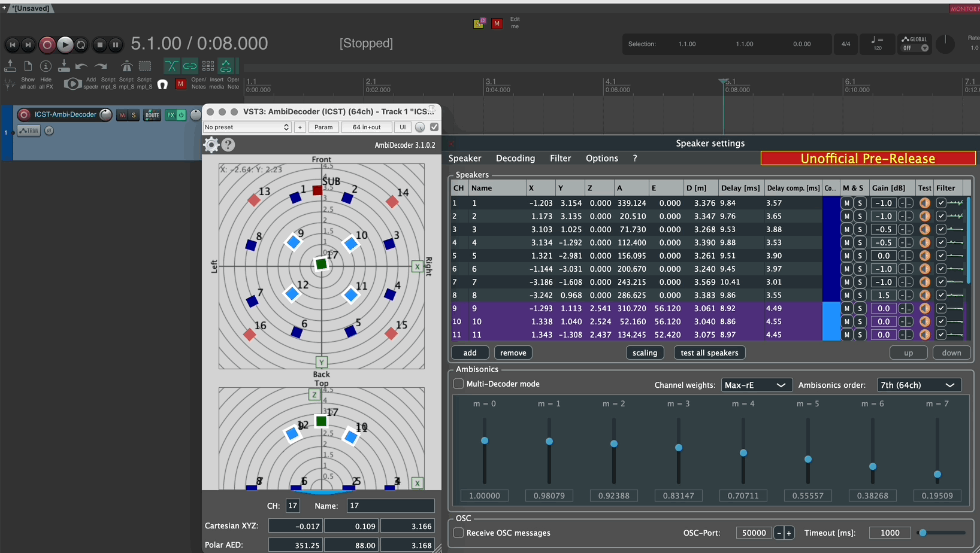This screenshot has width=980, height=553.
Task: Open the Filter menu
Action: coord(560,159)
